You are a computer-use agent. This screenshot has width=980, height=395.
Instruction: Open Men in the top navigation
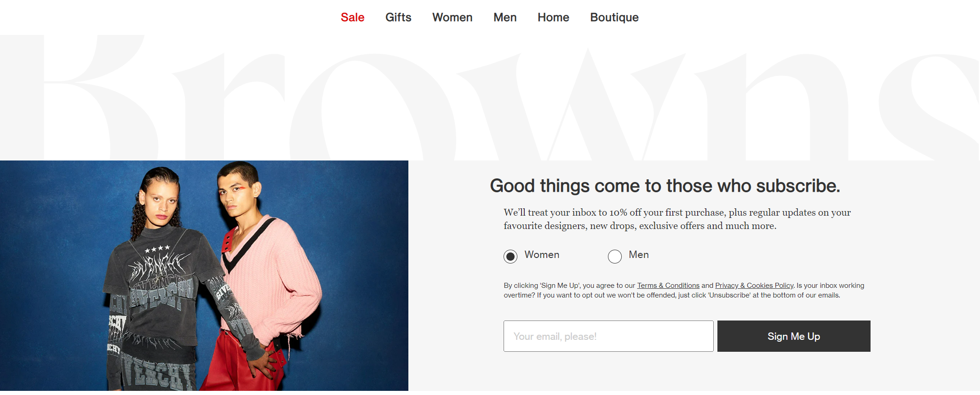[505, 17]
